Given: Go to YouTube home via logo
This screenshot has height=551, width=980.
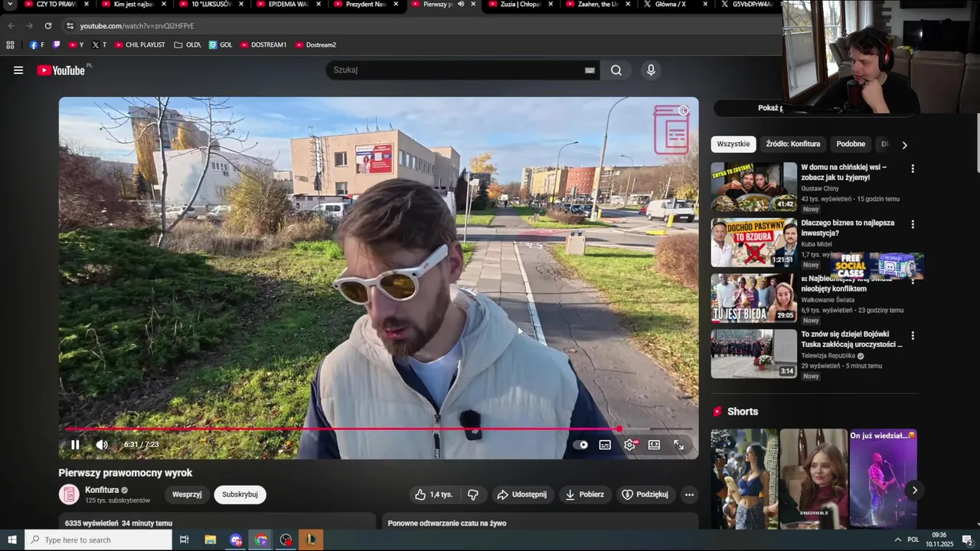Looking at the screenshot, I should point(61,70).
